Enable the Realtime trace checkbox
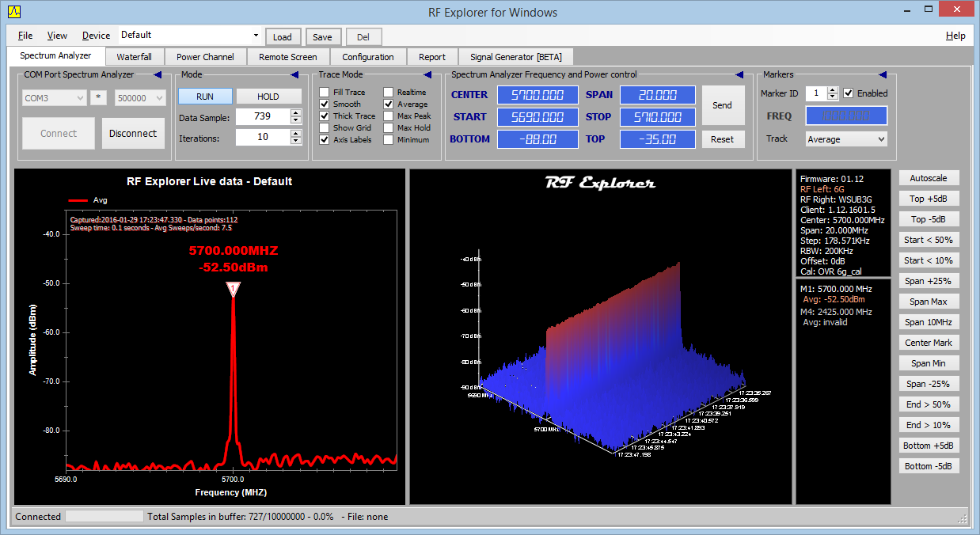Screen dimensions: 980x535 pyautogui.click(x=389, y=93)
